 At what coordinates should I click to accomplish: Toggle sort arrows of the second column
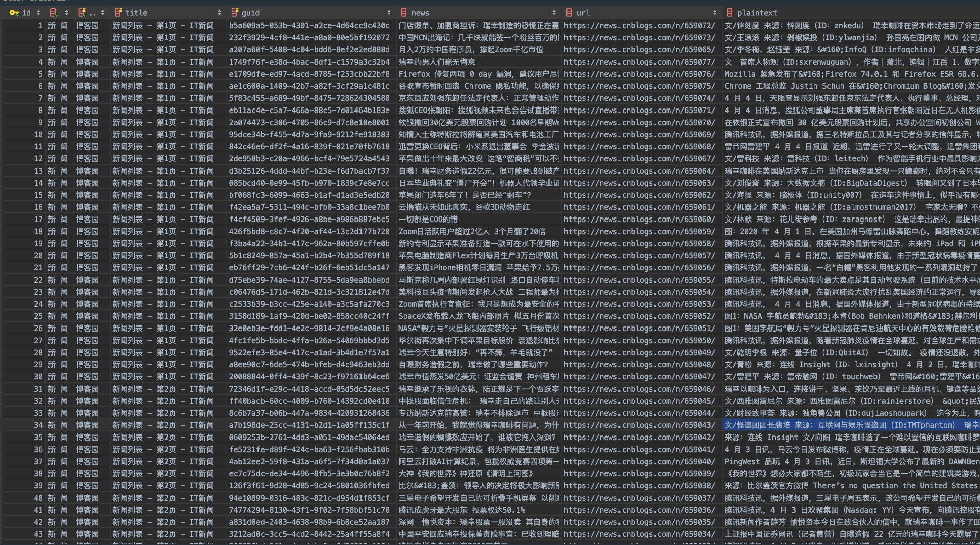tap(66, 13)
